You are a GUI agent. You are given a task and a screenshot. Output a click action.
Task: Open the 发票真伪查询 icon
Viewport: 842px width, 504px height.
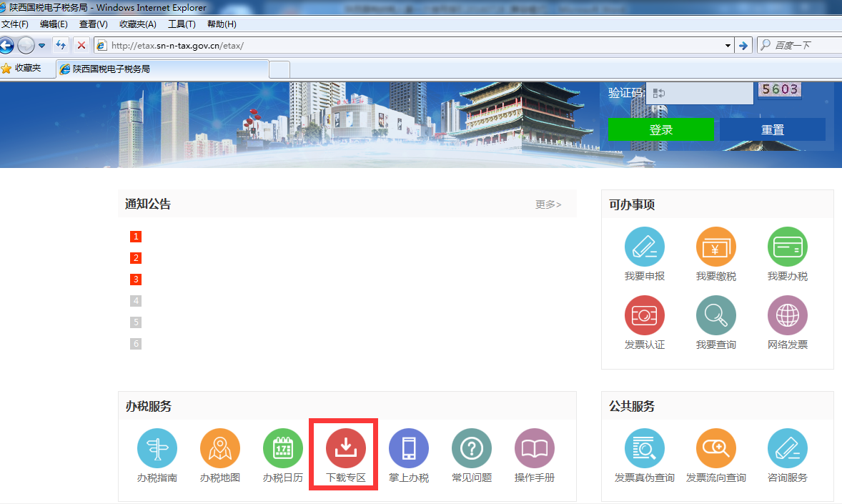coord(644,448)
